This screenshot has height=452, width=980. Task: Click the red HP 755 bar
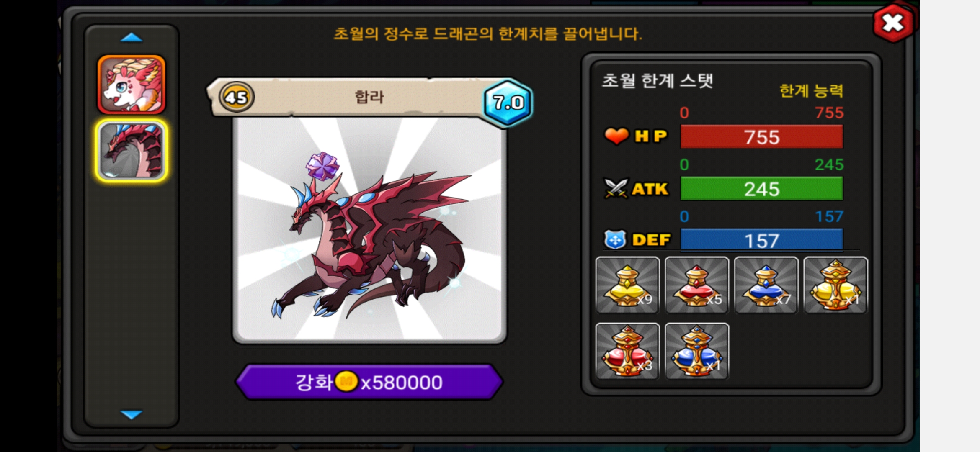[x=761, y=137]
